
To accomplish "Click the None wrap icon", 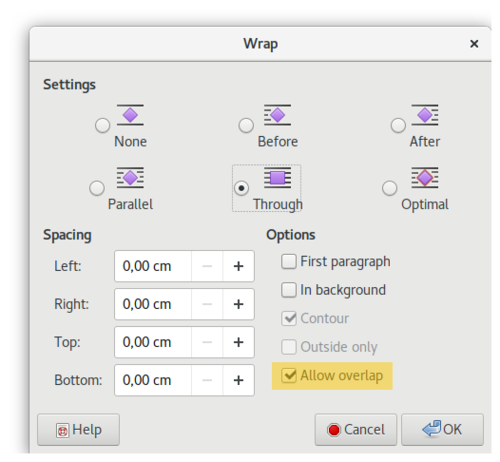I will pyautogui.click(x=130, y=115).
